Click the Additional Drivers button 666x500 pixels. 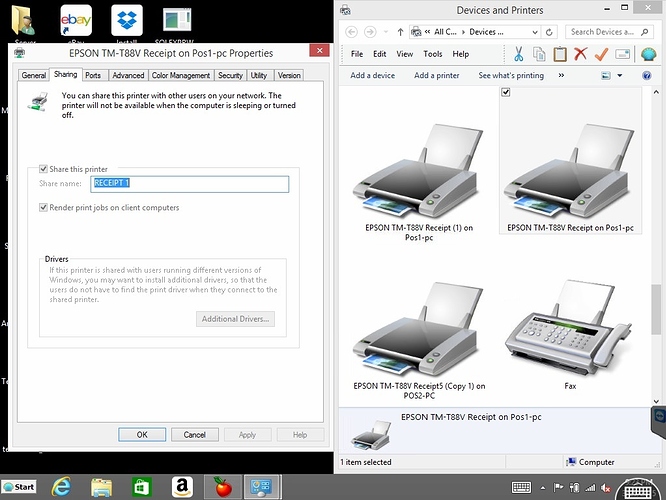click(235, 319)
